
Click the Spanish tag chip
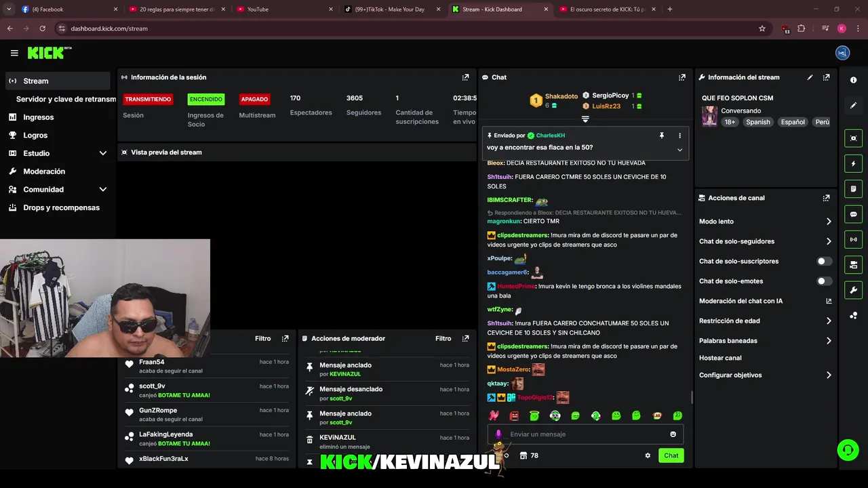click(x=757, y=122)
